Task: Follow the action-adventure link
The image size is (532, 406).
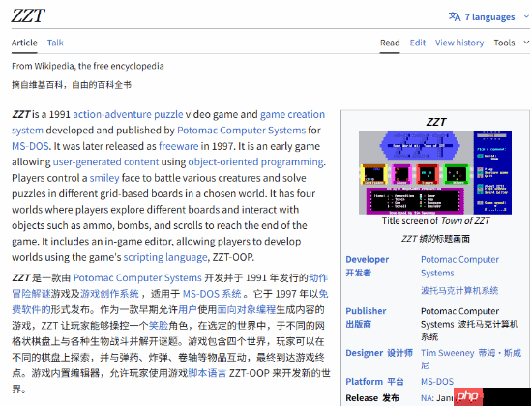Action: [x=112, y=115]
